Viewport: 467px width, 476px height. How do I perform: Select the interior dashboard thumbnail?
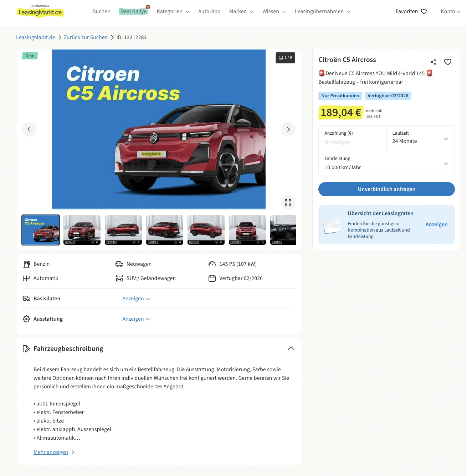coord(283,230)
